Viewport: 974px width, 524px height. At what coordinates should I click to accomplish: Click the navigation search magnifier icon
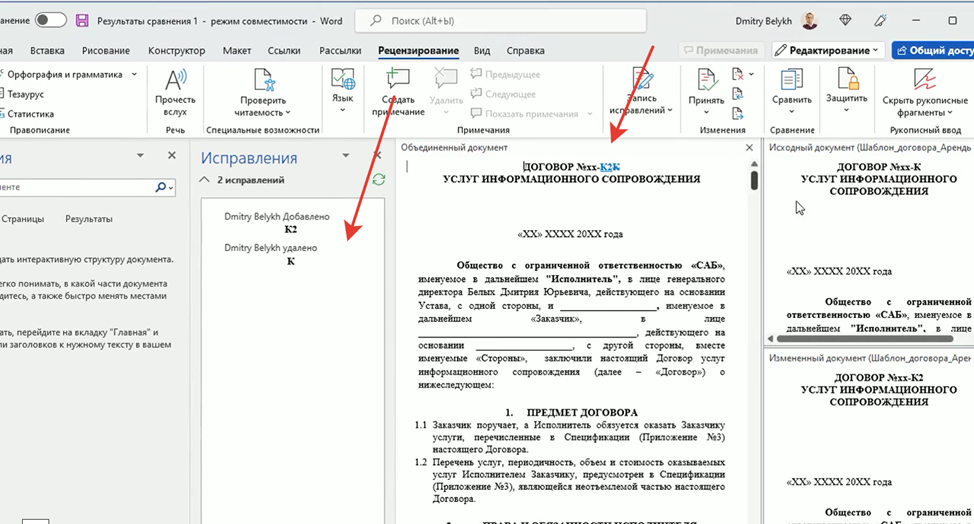click(161, 187)
